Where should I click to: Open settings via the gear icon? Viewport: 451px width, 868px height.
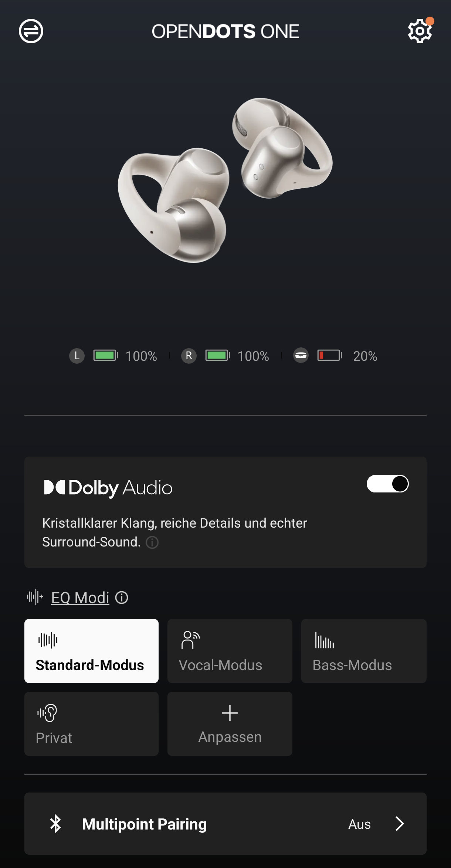click(x=420, y=31)
